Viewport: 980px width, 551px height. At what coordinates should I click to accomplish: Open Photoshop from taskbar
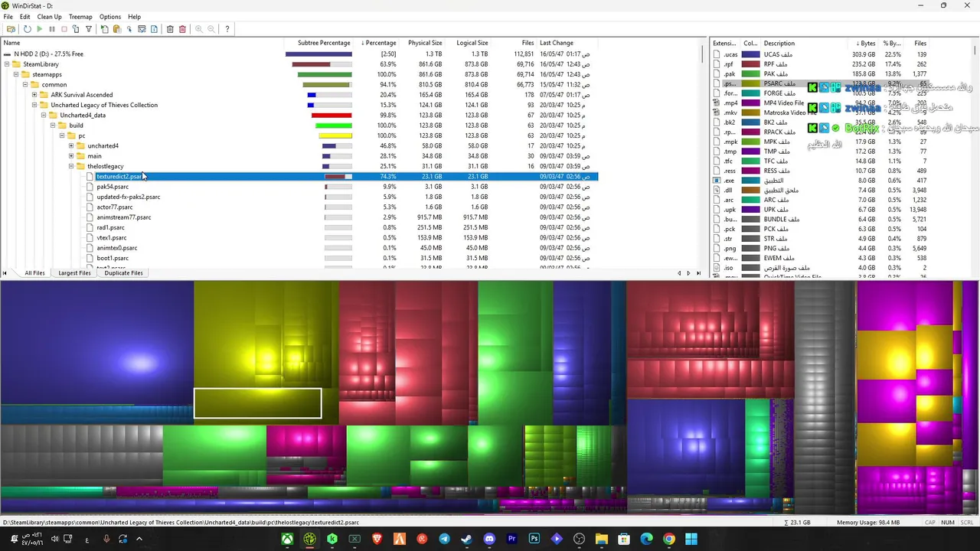(534, 540)
